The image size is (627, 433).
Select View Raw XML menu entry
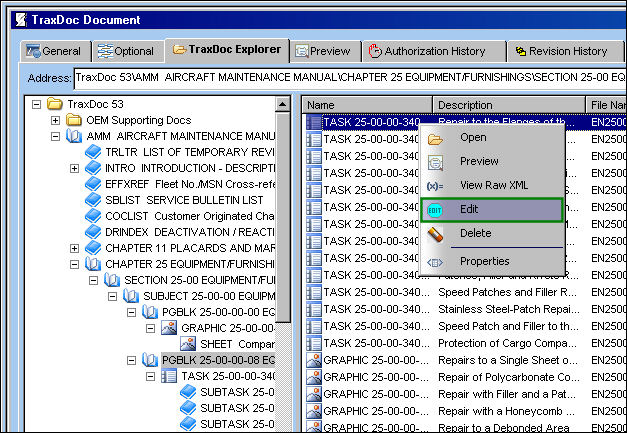[494, 186]
